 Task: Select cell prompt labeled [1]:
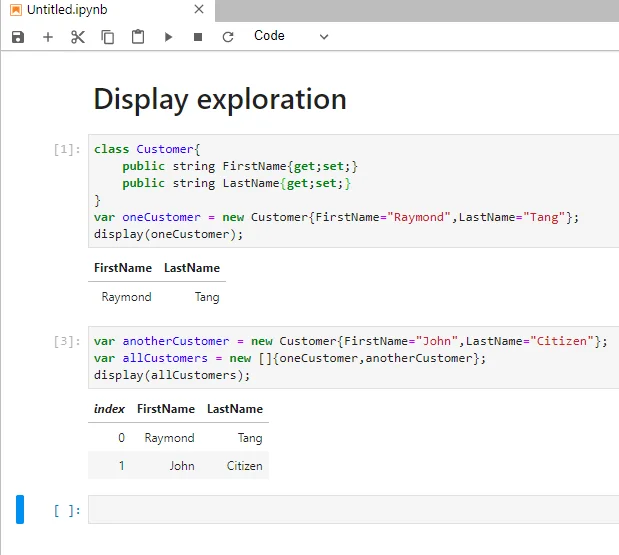coord(67,150)
